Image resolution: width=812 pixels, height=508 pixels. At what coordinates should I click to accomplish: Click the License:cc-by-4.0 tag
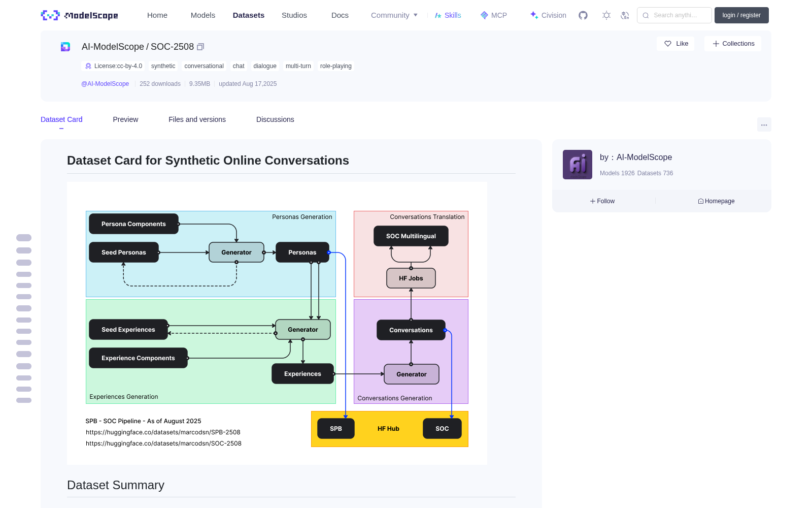113,66
